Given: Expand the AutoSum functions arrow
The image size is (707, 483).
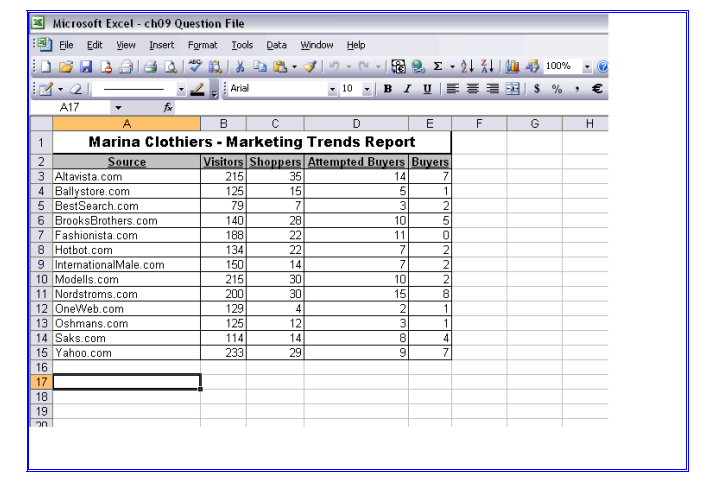Looking at the screenshot, I should point(452,67).
